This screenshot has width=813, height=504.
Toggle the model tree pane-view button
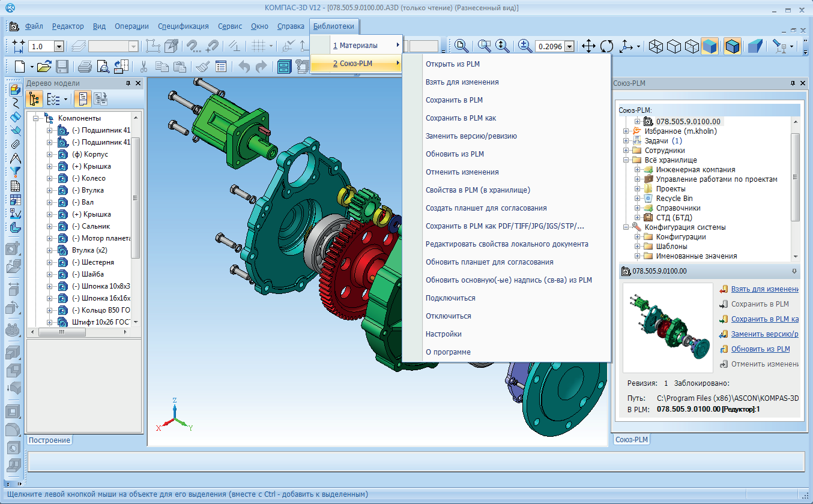82,99
